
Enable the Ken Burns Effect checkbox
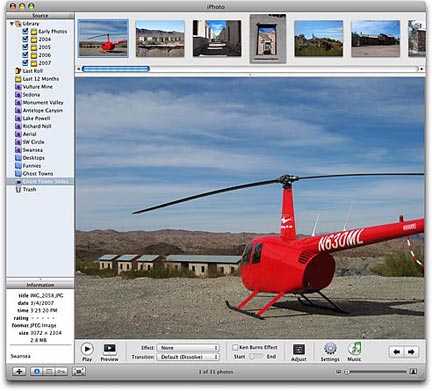click(235, 347)
